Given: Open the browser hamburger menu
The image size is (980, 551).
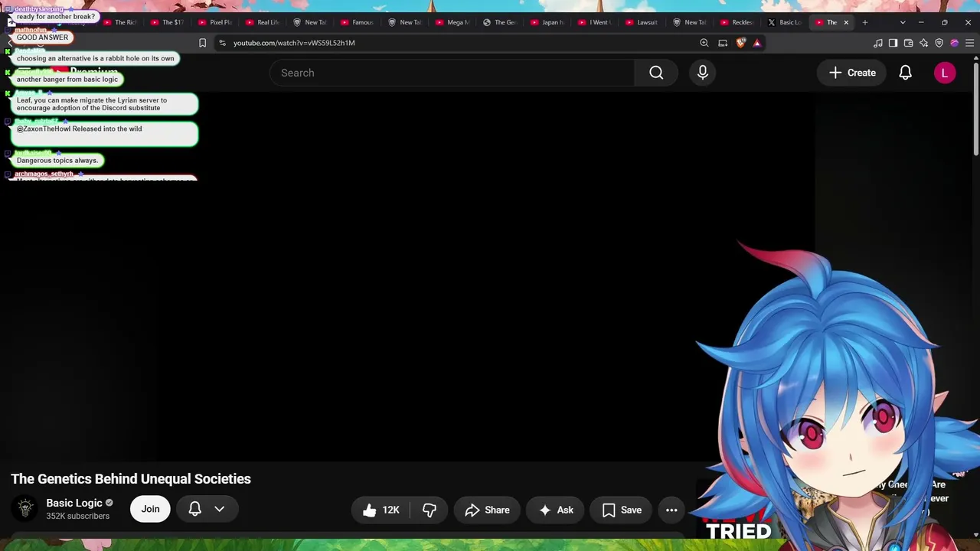Looking at the screenshot, I should click(x=969, y=43).
